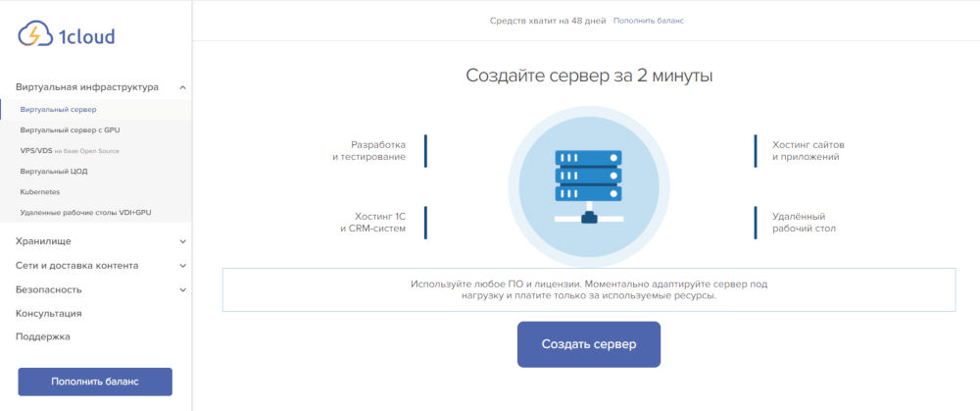Click the sidebar Пополнить баланс button
This screenshot has width=980, height=411.
pos(95,382)
